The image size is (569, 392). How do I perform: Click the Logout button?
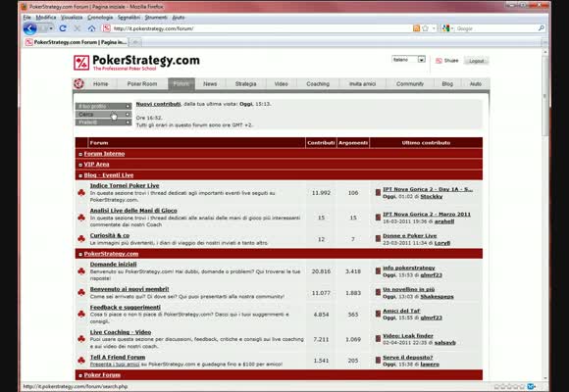coord(476,61)
